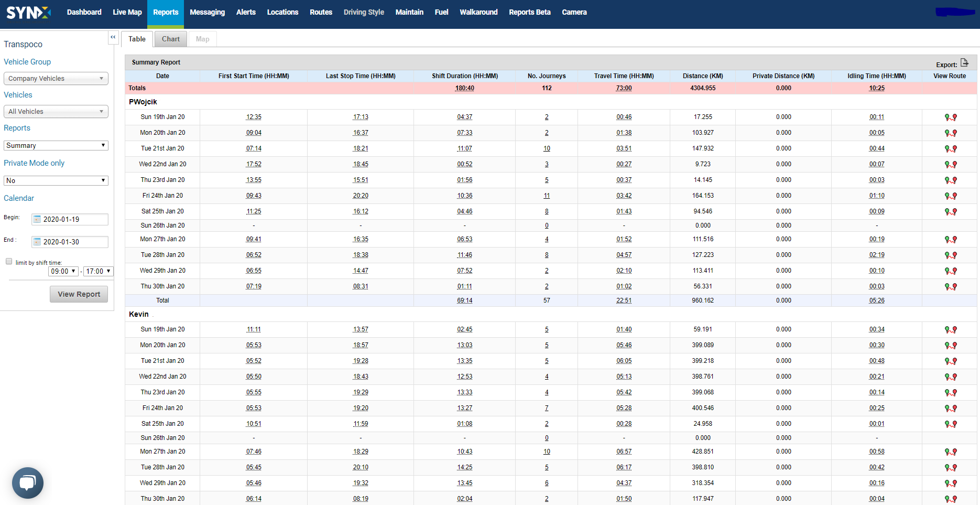View route for Kevin Sat 25th Jan
The height and width of the screenshot is (505, 980).
(951, 424)
